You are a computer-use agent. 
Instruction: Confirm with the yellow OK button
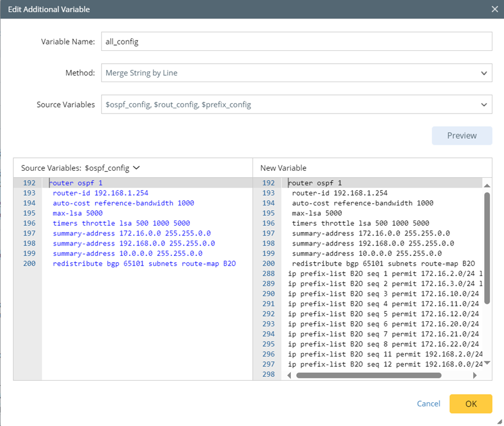[x=470, y=403]
